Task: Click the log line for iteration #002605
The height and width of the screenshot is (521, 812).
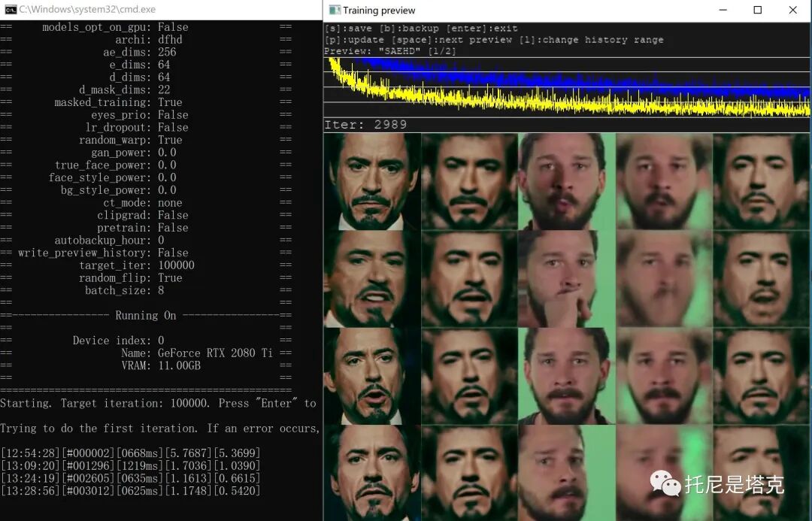Action: click(131, 478)
